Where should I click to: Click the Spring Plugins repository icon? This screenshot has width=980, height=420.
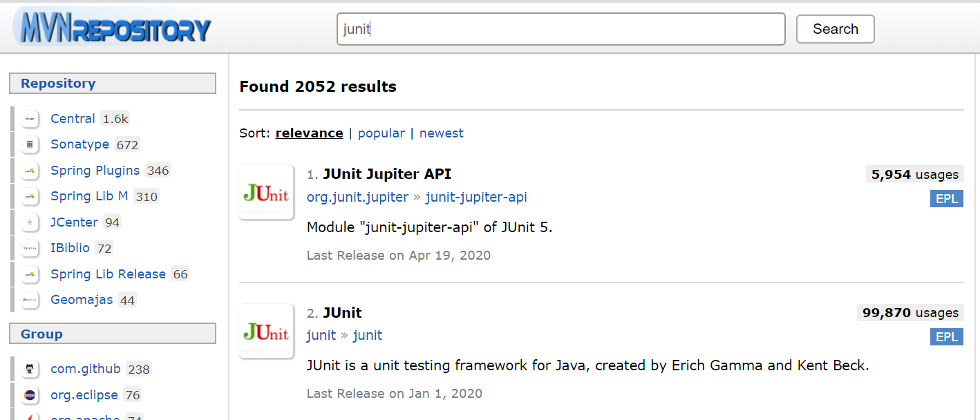coord(30,171)
